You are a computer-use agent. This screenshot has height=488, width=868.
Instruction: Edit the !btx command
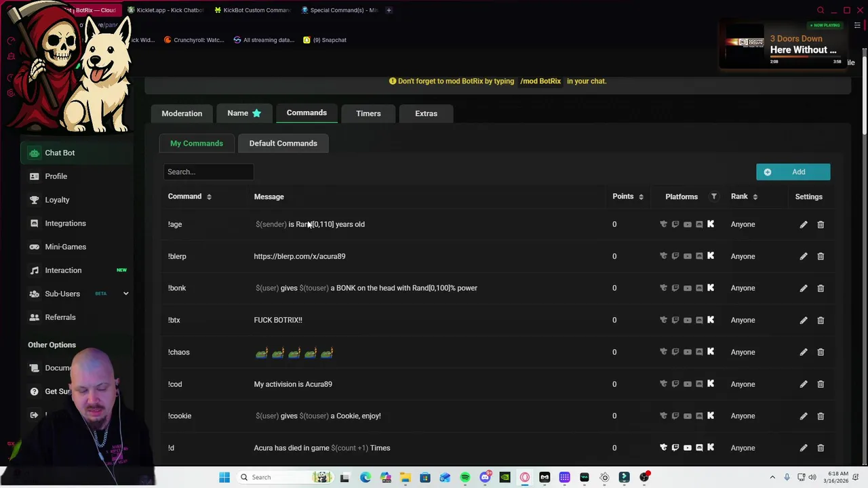point(804,320)
